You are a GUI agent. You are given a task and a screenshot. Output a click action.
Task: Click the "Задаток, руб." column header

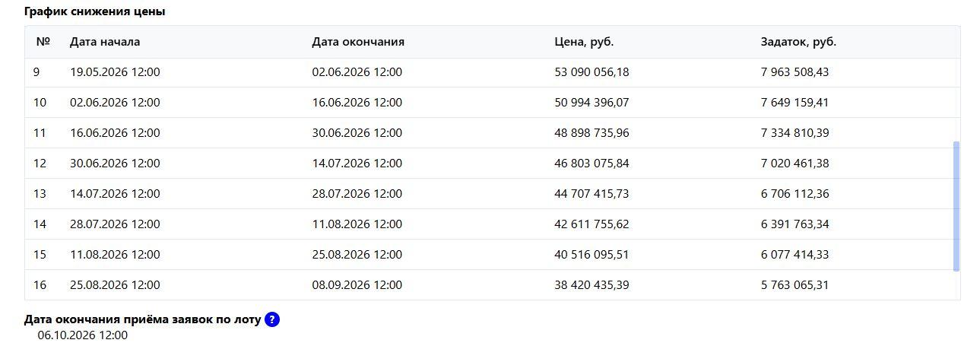tap(798, 42)
